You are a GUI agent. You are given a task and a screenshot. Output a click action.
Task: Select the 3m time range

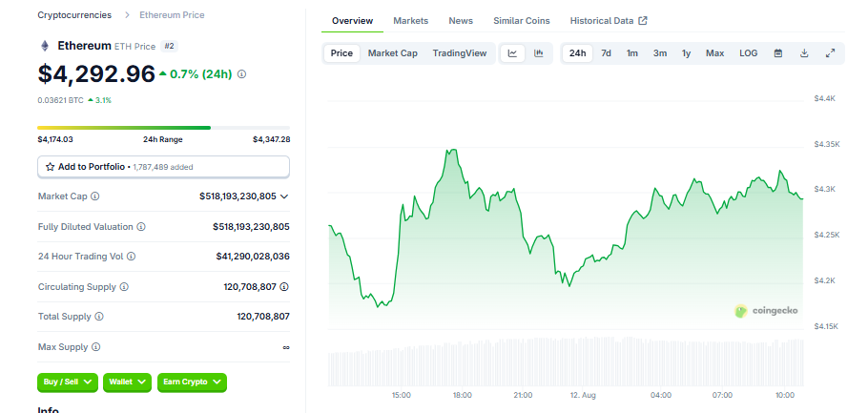click(660, 53)
